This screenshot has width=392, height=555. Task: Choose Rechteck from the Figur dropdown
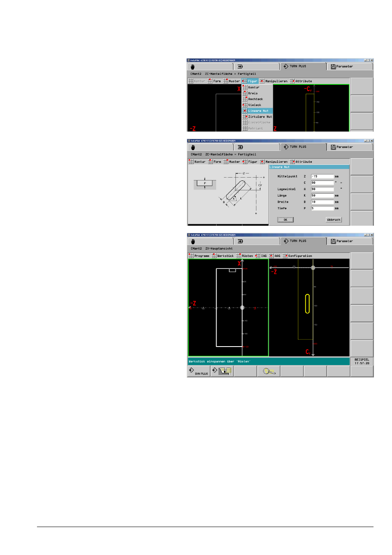[x=257, y=99]
